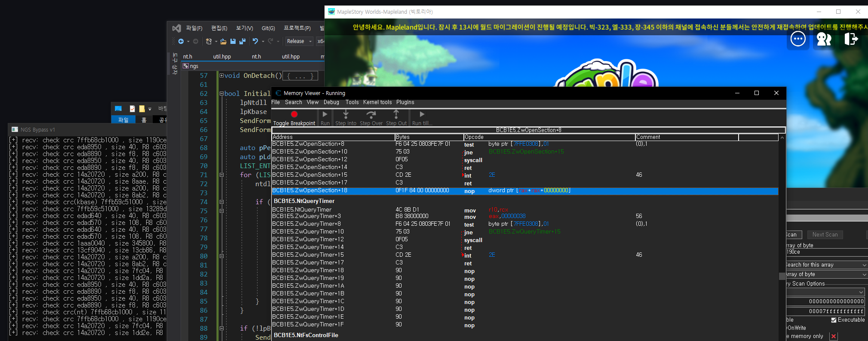Click the Step Into toolbar icon
Screen dimensions: 868x341
(346, 114)
